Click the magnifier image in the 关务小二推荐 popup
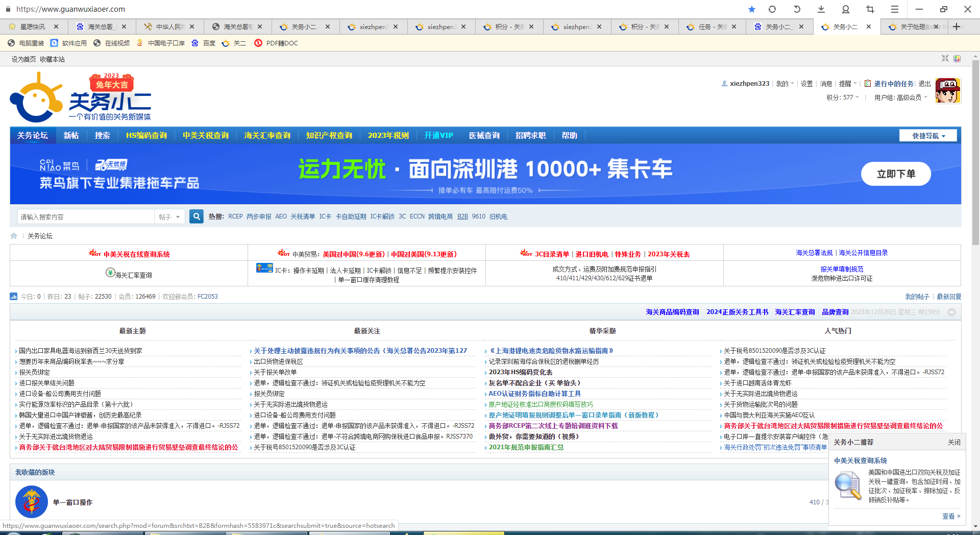 tap(848, 485)
